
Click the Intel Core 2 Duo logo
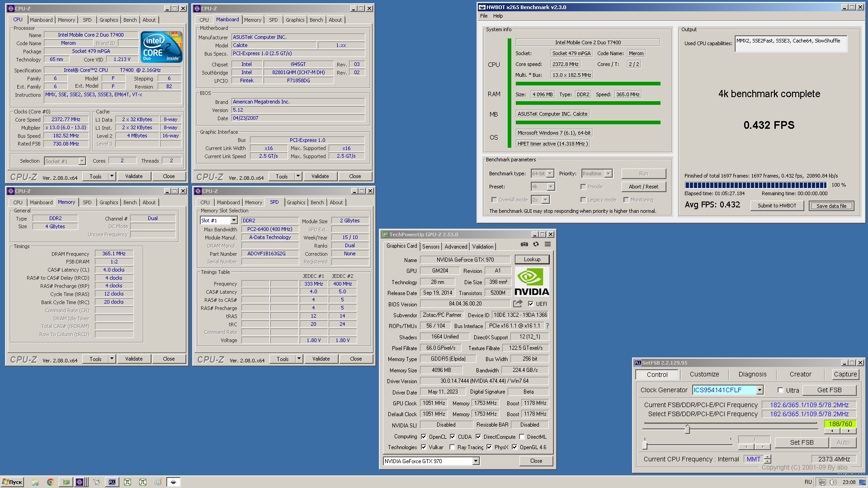point(161,47)
